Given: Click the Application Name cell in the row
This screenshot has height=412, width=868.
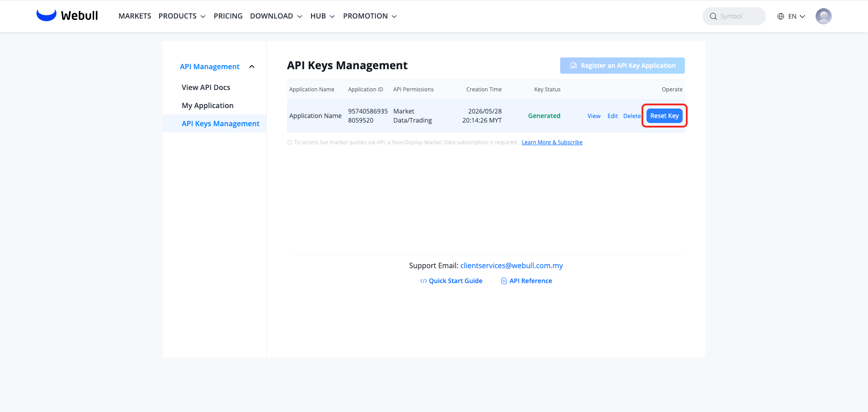Looking at the screenshot, I should pyautogui.click(x=316, y=116).
